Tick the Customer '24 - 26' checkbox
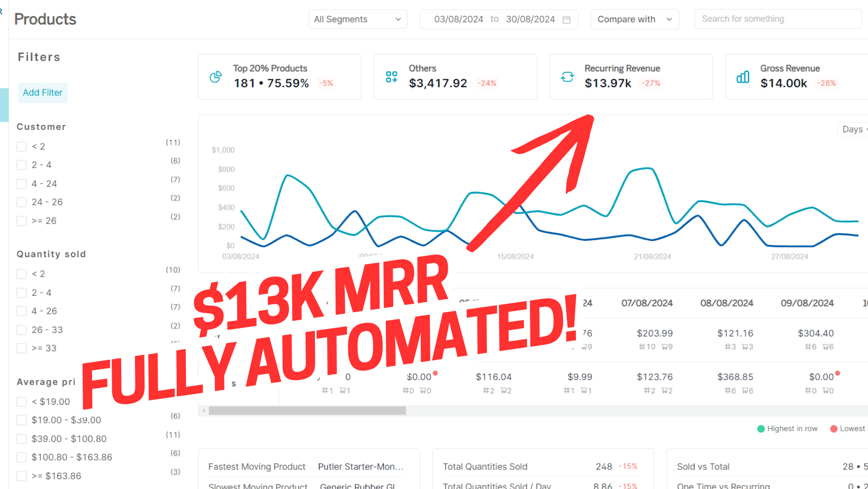Image resolution: width=868 pixels, height=489 pixels. (x=22, y=202)
